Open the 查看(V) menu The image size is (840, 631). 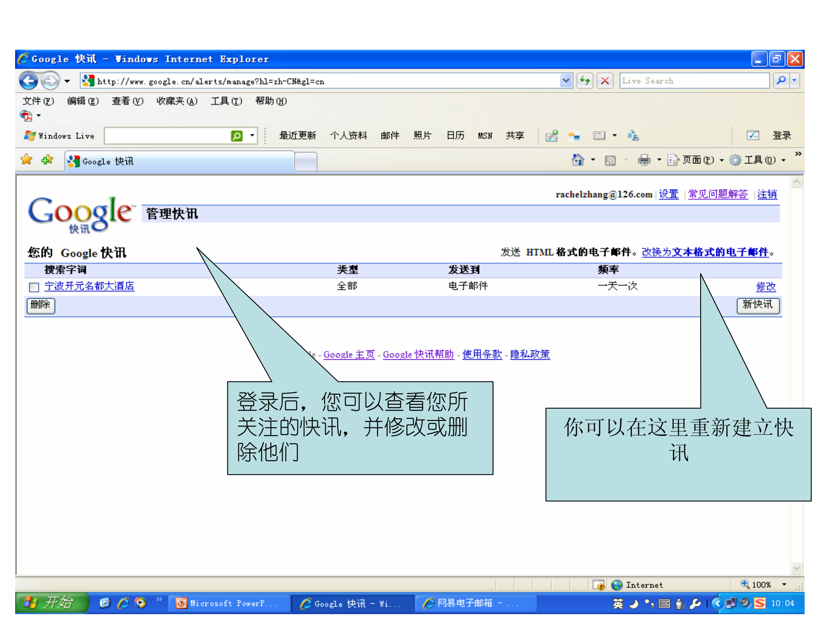[x=128, y=101]
